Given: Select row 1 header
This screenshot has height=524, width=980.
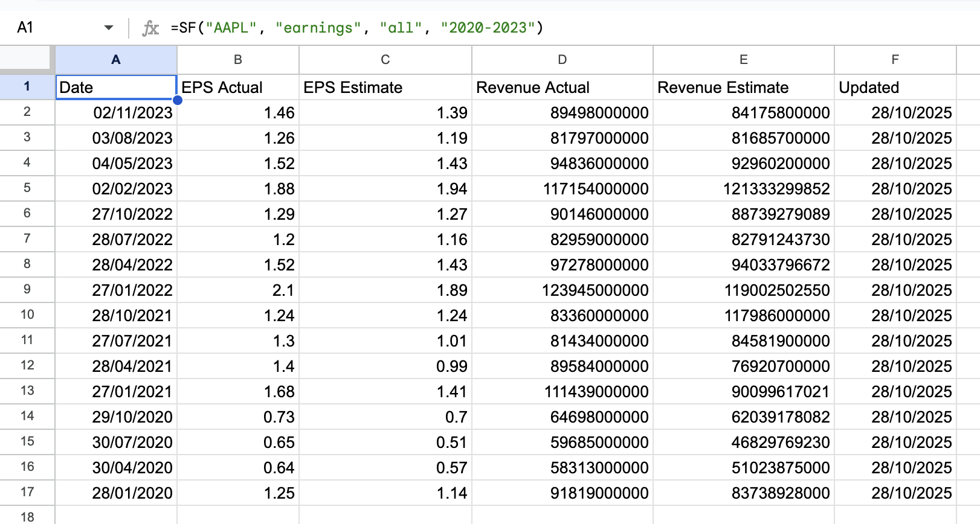Looking at the screenshot, I should (x=27, y=86).
